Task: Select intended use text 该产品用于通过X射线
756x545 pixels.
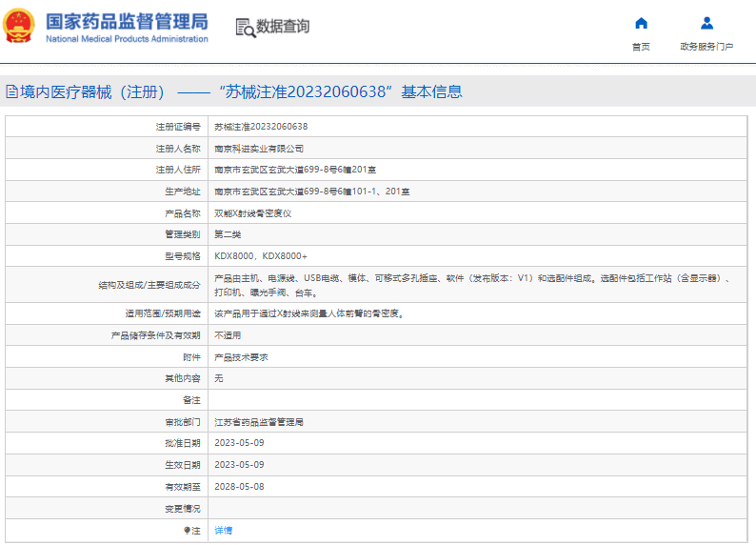Action: tap(309, 313)
